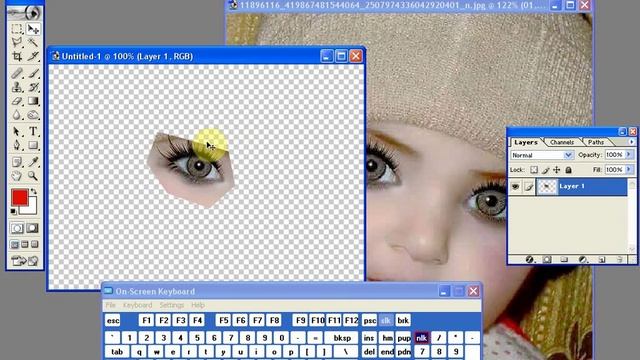Swap foreground and background colors

tap(34, 191)
